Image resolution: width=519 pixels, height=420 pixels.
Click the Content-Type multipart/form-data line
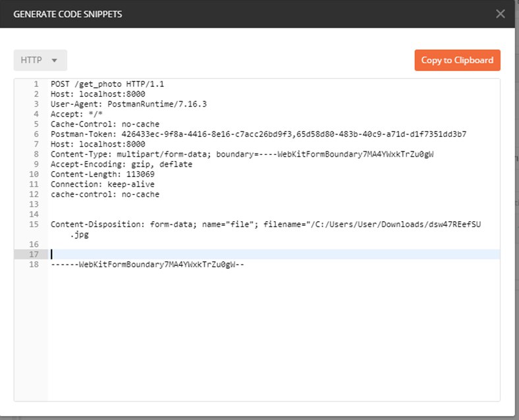point(242,154)
